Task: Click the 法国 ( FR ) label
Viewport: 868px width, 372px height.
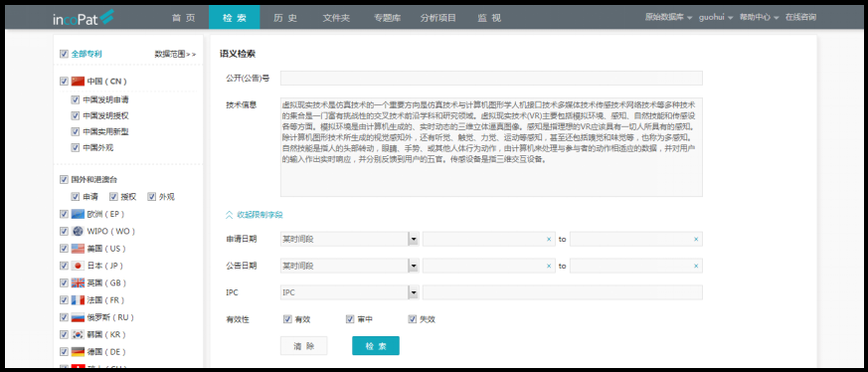Action: pos(106,299)
